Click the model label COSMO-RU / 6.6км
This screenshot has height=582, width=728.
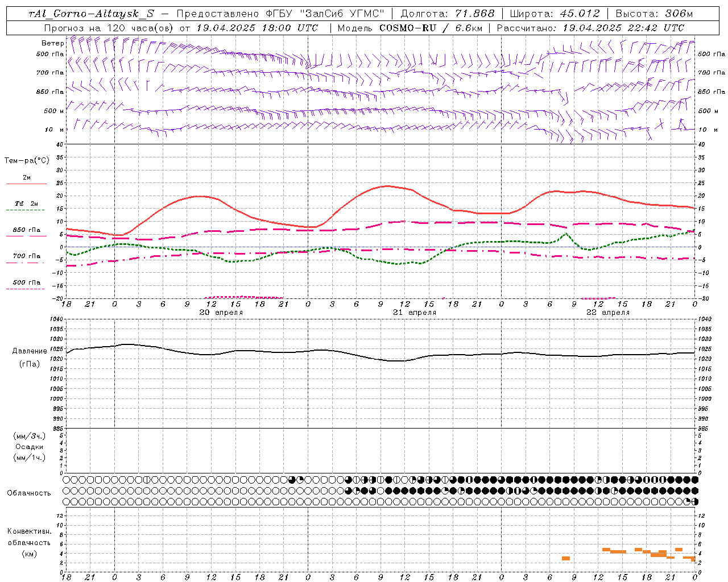click(431, 28)
